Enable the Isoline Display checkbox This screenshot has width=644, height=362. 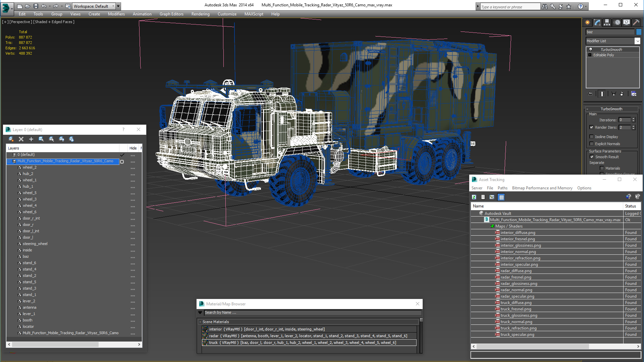point(592,137)
